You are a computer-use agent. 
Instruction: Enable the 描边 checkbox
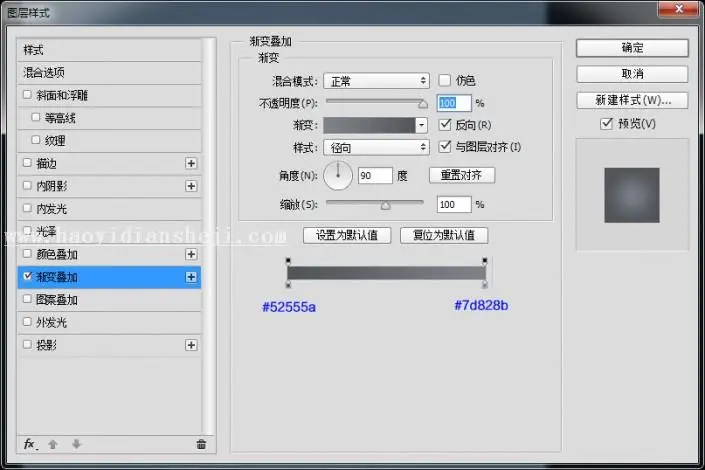coord(27,162)
